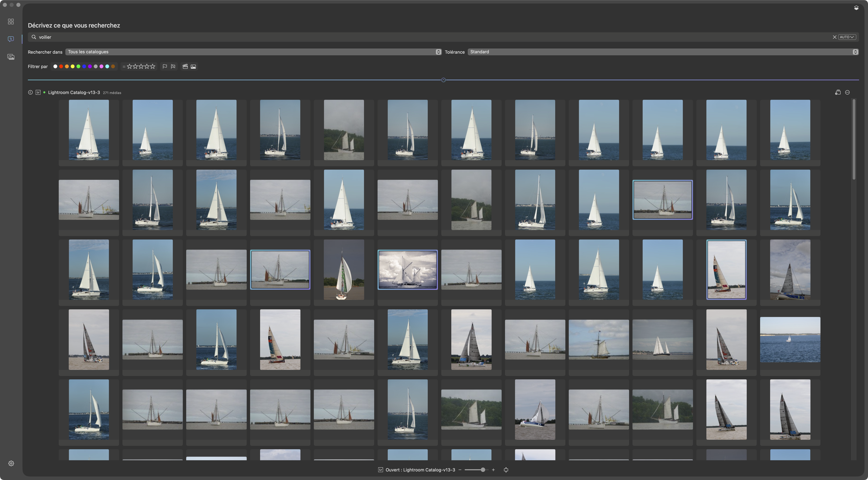This screenshot has height=480, width=868.
Task: Open the image stack sidebar icon
Action: pos(11,57)
